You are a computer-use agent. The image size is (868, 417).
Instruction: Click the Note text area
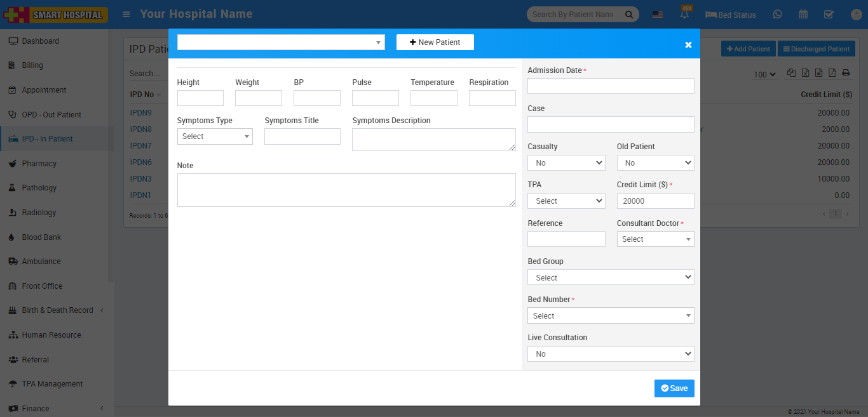click(346, 190)
